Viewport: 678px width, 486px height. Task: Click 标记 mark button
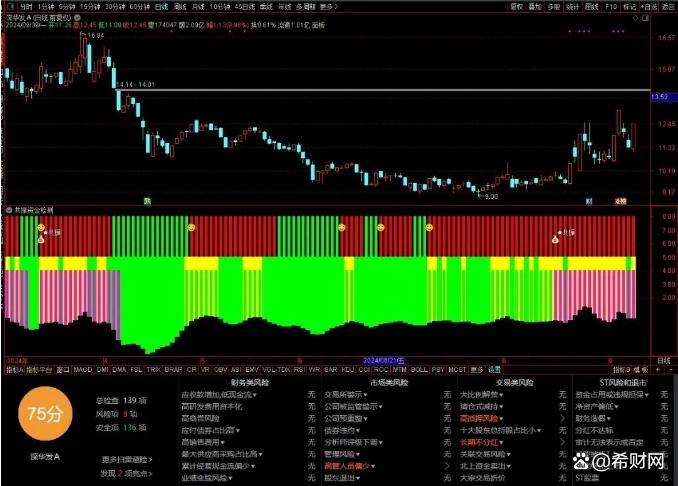pos(630,7)
